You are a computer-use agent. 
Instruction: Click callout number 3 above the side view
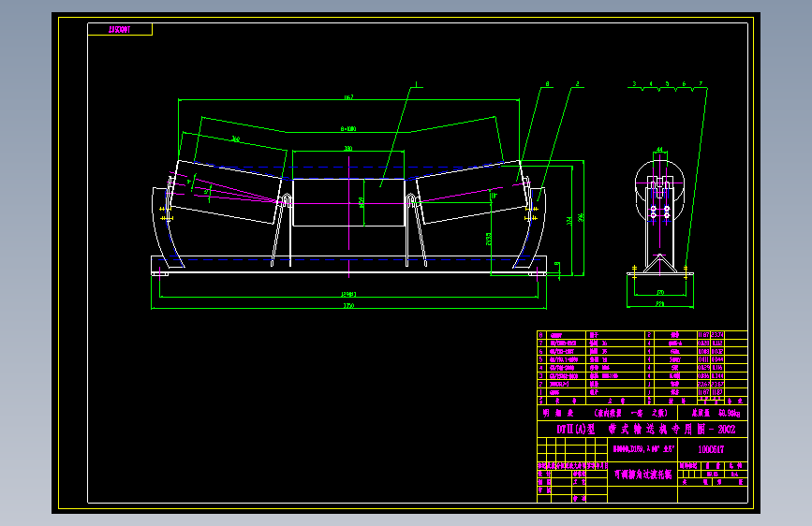pos(634,84)
